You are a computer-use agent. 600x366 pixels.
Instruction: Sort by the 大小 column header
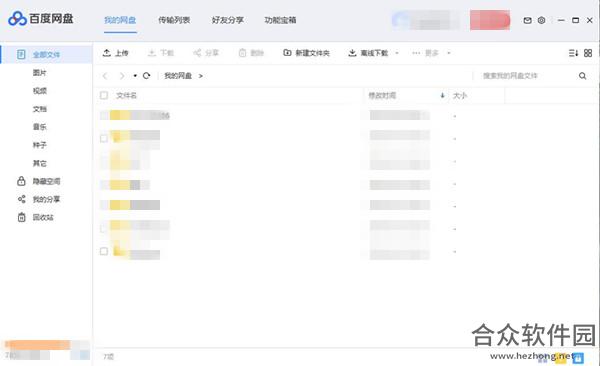[x=460, y=95]
